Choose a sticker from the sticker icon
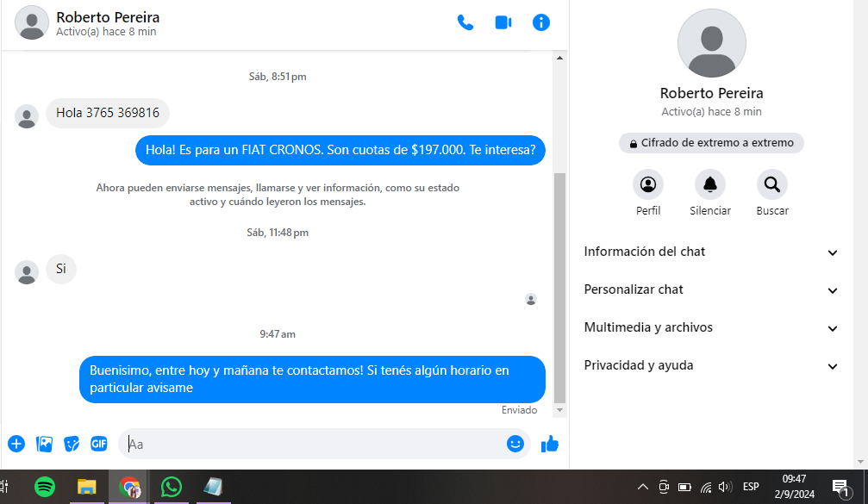Viewport: 868px width, 504px height. click(x=72, y=444)
